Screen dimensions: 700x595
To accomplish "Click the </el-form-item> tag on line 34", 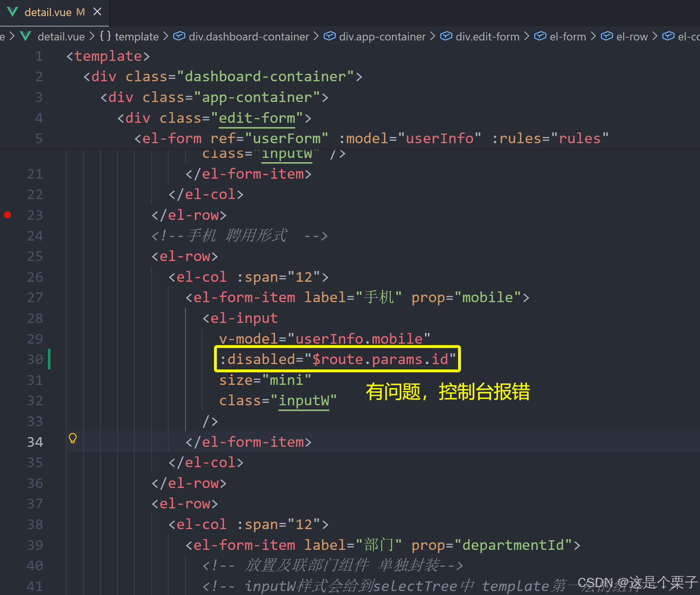I will (248, 442).
